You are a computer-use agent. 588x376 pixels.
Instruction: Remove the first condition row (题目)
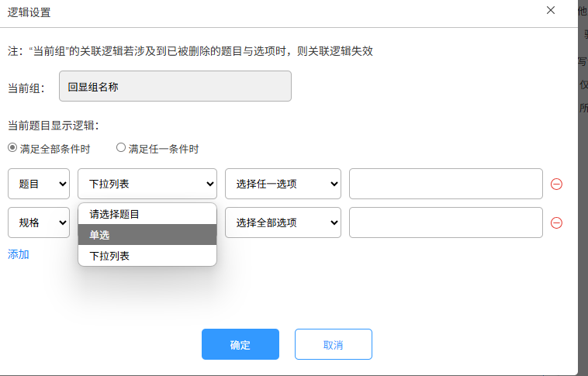click(556, 184)
